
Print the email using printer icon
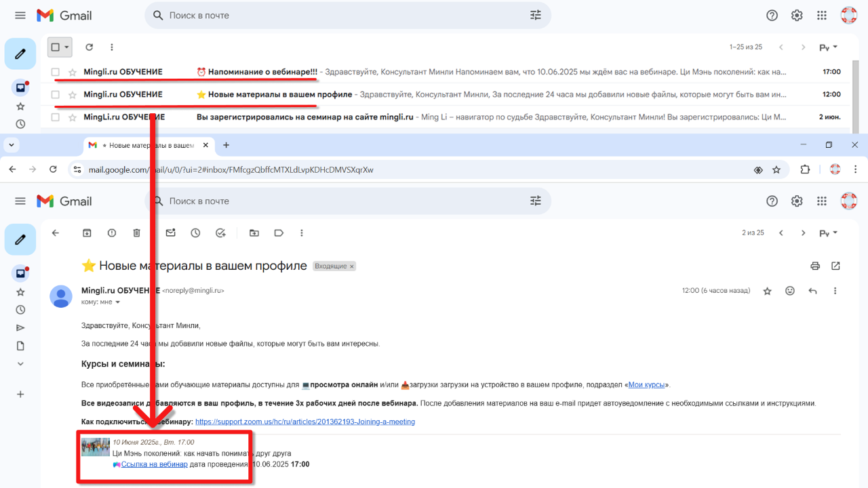click(x=815, y=266)
